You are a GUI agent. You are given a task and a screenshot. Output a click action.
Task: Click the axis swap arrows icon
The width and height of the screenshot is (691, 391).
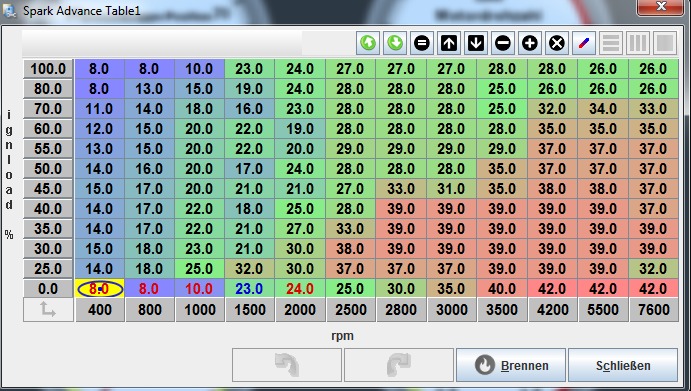coord(48,309)
